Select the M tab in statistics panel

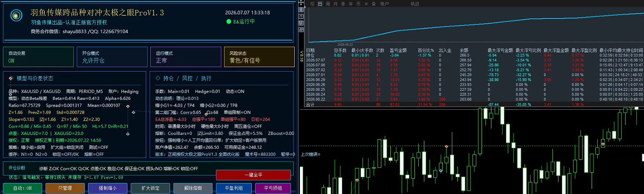pos(366,4)
